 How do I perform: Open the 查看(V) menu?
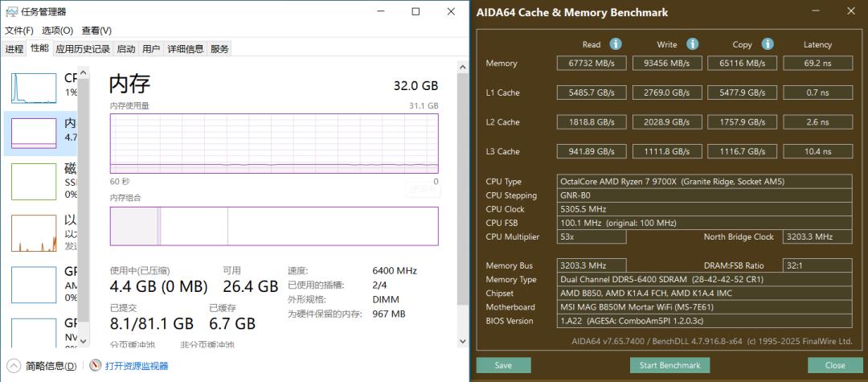(96, 31)
